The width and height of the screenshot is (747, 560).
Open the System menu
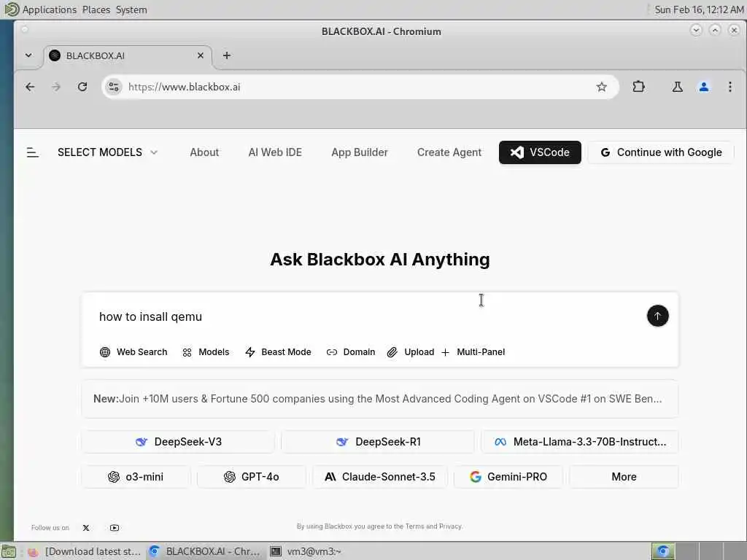point(131,9)
